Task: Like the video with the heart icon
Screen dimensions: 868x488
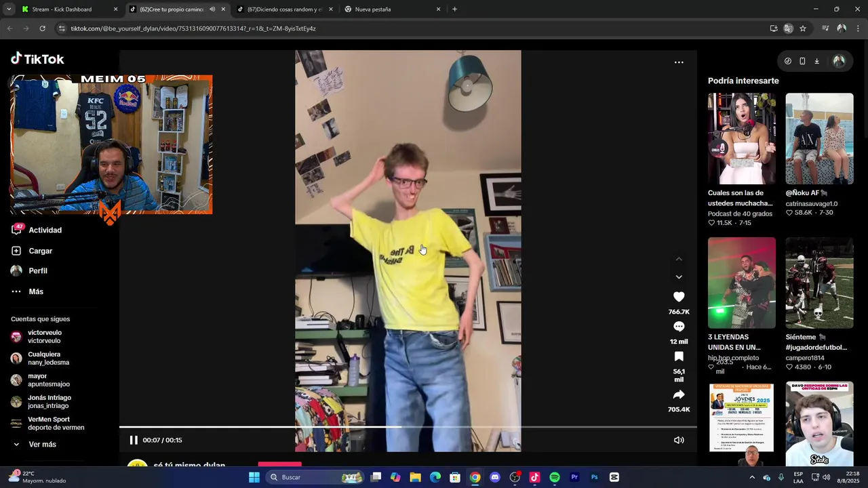Action: click(679, 297)
